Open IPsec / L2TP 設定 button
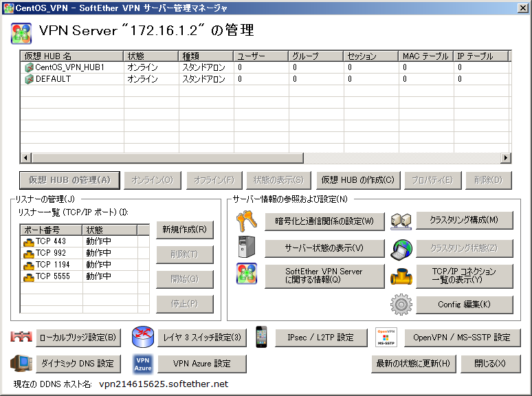The image size is (532, 396). click(321, 338)
